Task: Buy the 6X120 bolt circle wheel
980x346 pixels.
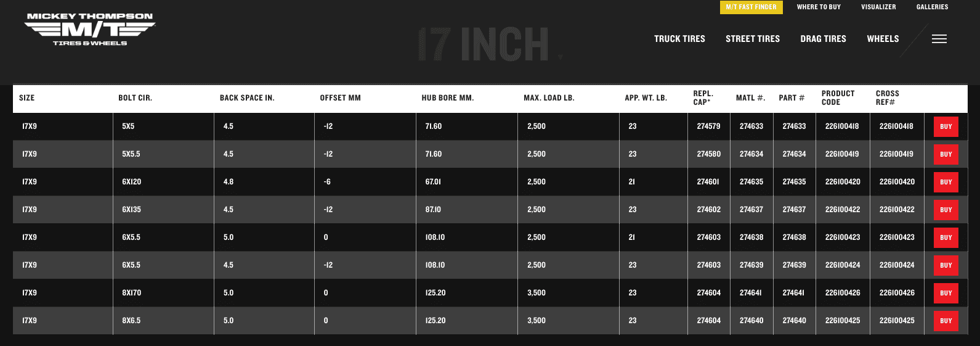Action: click(x=946, y=182)
